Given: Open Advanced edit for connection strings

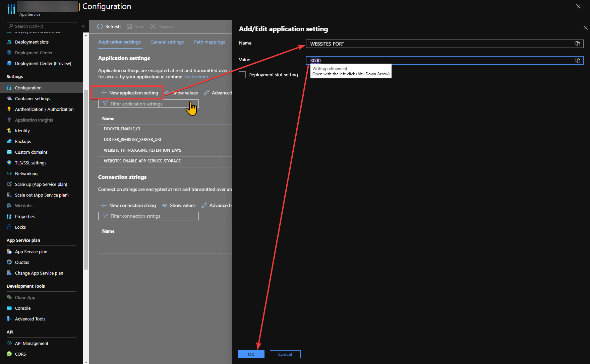Looking at the screenshot, I should [217, 205].
